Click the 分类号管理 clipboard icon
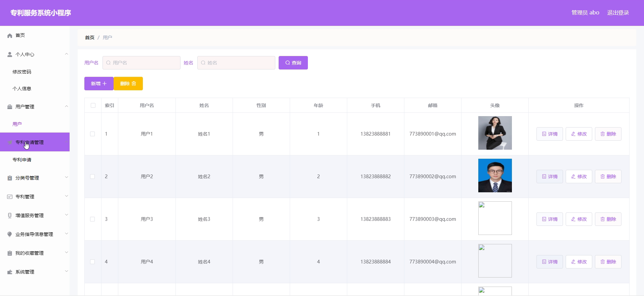The image size is (644, 296). coord(10,178)
